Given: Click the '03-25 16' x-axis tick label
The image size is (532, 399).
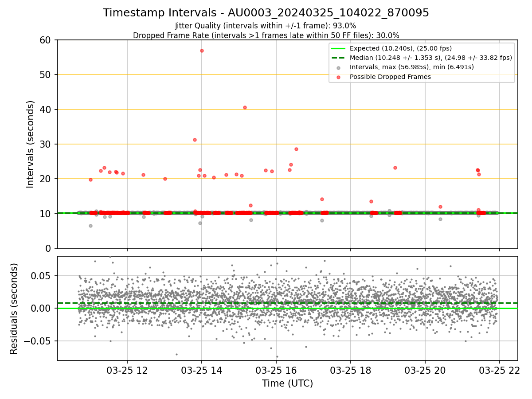Looking at the screenshot, I should [x=276, y=370].
